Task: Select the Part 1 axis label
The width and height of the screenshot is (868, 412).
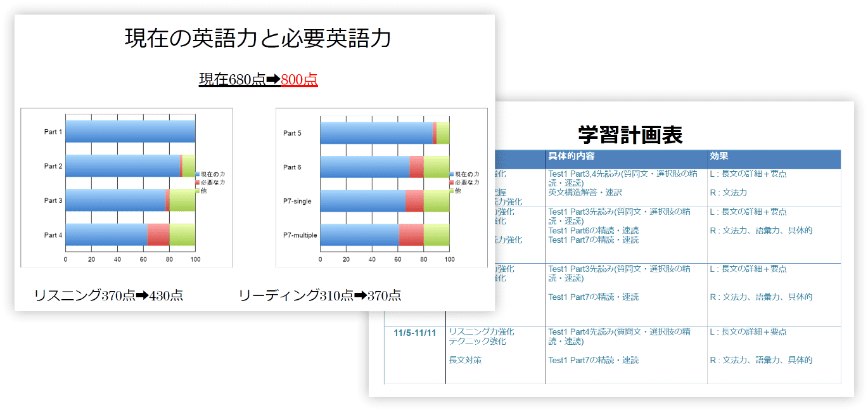Action: tap(53, 132)
